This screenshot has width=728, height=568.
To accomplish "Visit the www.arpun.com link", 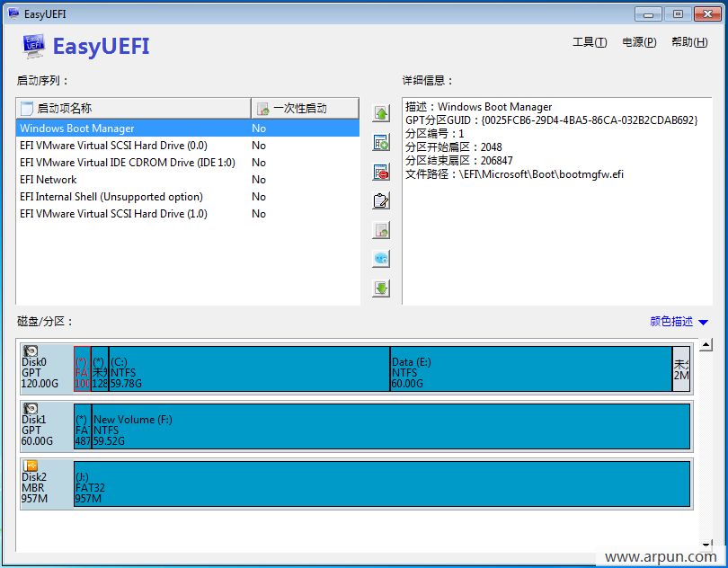I will pos(661,555).
